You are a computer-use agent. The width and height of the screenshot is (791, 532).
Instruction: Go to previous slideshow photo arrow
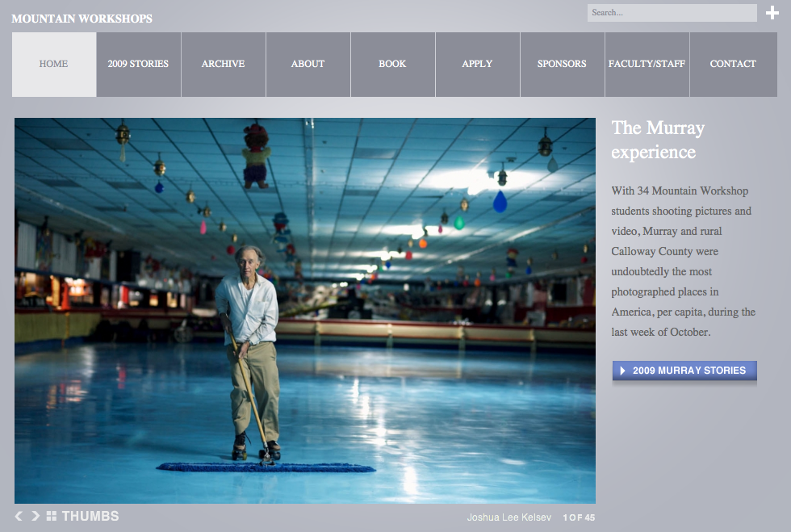pyautogui.click(x=19, y=516)
